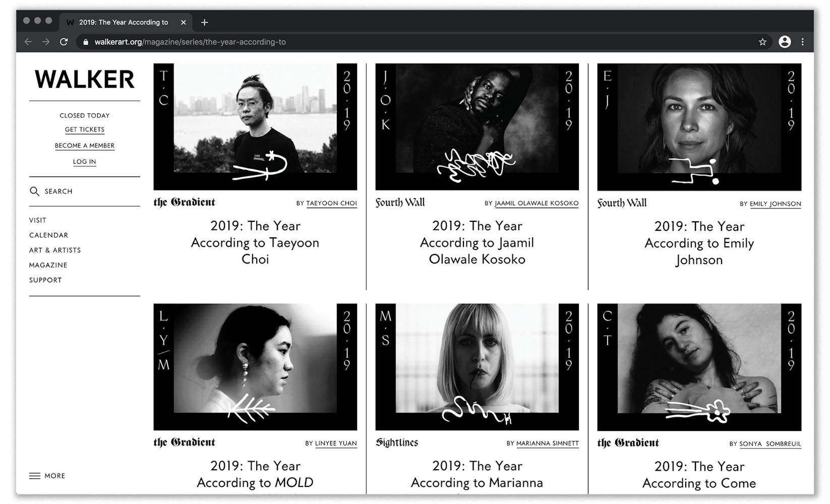This screenshot has width=830, height=504.
Task: Open the Chrome profile avatar icon
Action: pyautogui.click(x=785, y=42)
